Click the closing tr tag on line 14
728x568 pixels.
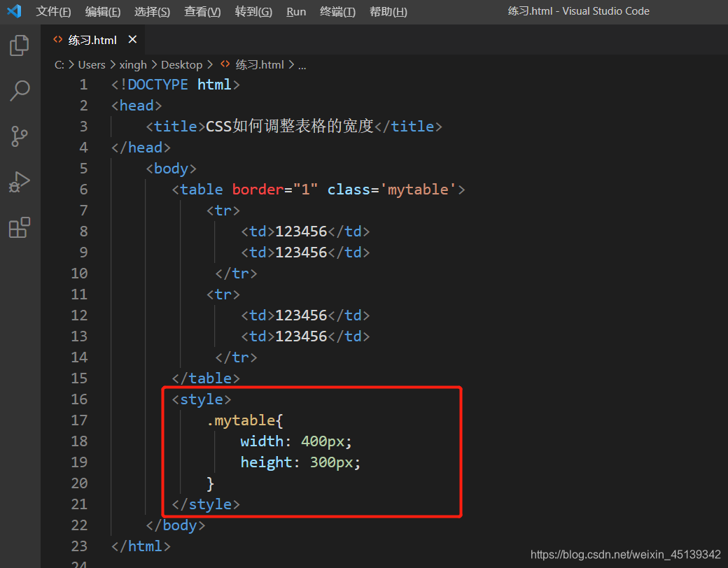pyautogui.click(x=237, y=357)
